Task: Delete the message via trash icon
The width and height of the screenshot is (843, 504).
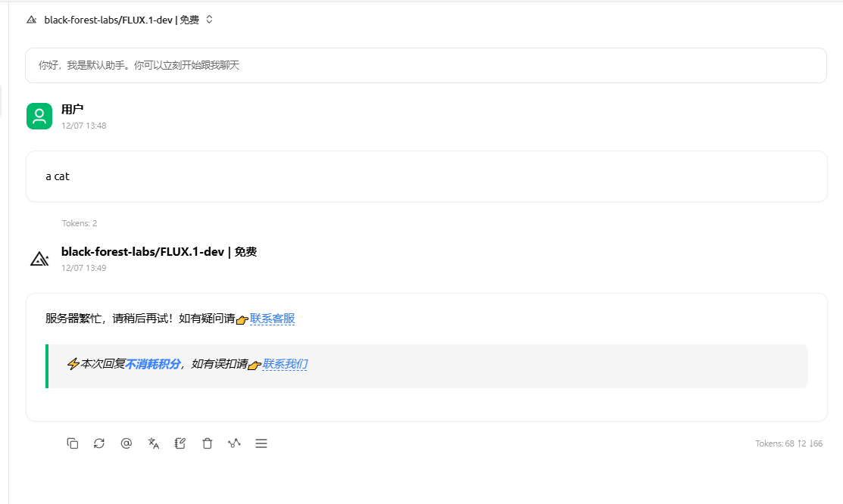Action: pos(208,443)
